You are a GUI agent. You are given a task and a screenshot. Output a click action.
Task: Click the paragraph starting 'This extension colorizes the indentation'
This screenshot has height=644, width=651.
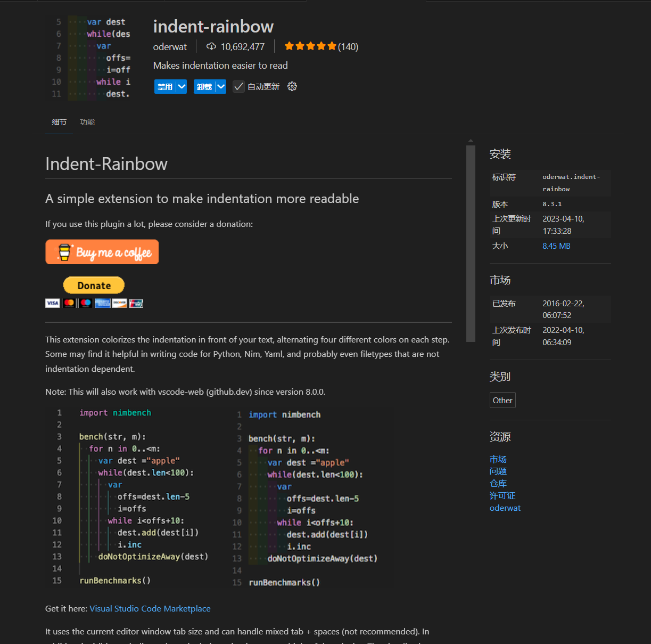[248, 354]
